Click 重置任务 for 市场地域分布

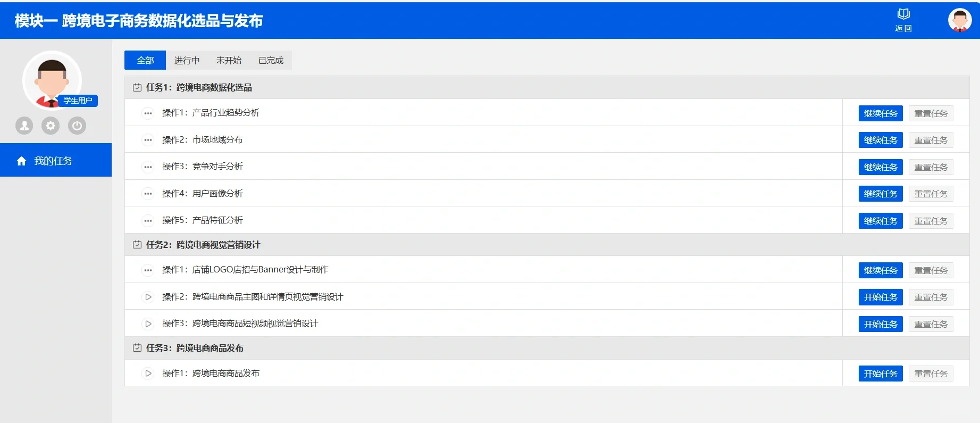tap(931, 140)
